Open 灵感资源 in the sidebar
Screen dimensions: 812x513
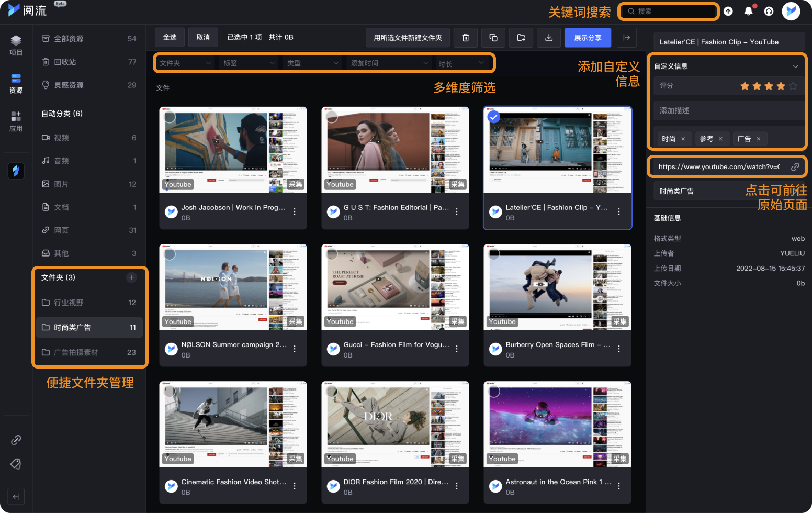pos(89,85)
